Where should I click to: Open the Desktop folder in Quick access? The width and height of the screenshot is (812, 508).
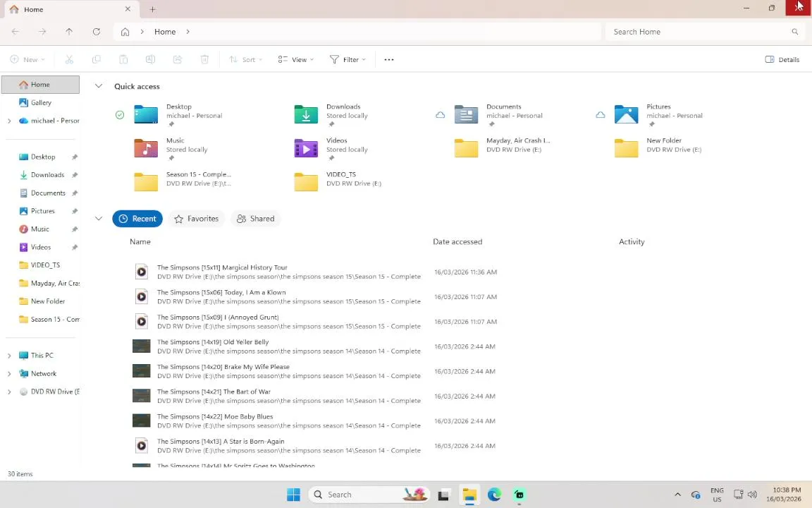(x=178, y=116)
